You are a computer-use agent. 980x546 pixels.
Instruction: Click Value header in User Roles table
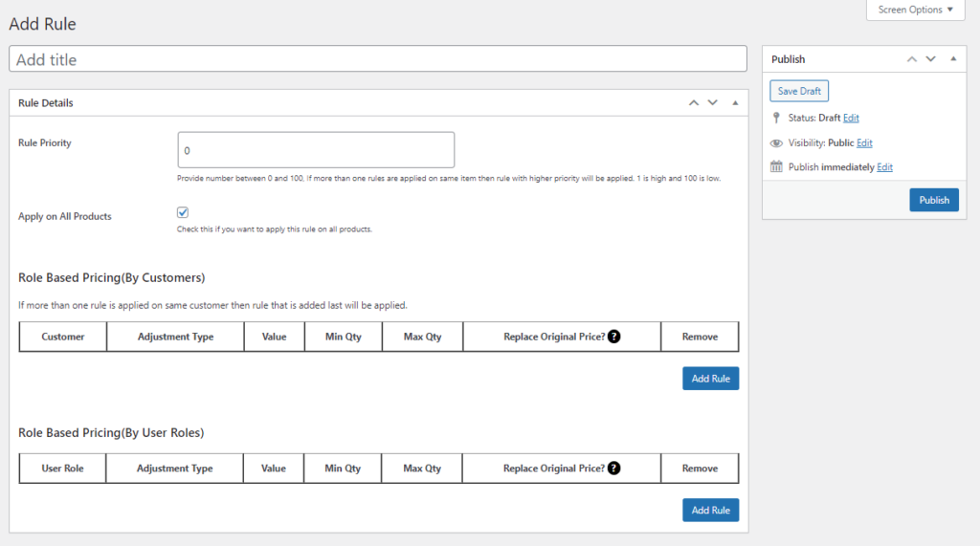(x=274, y=469)
